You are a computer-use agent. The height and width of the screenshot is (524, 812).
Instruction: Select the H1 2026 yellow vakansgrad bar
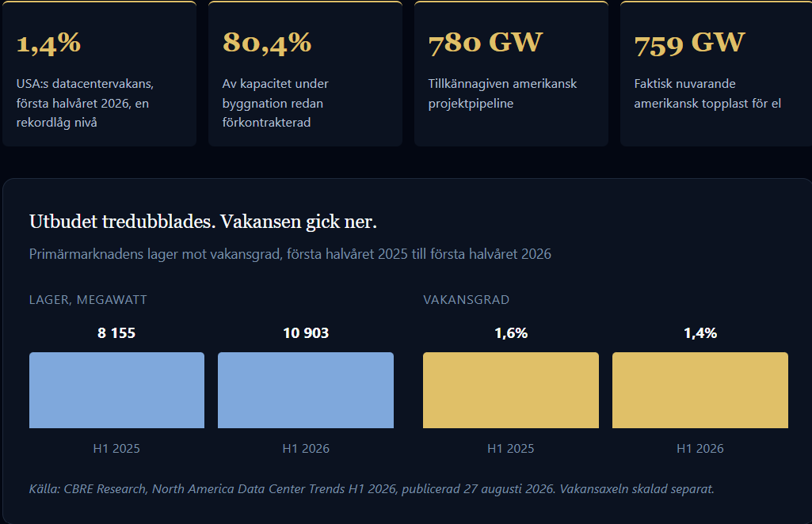(700, 390)
